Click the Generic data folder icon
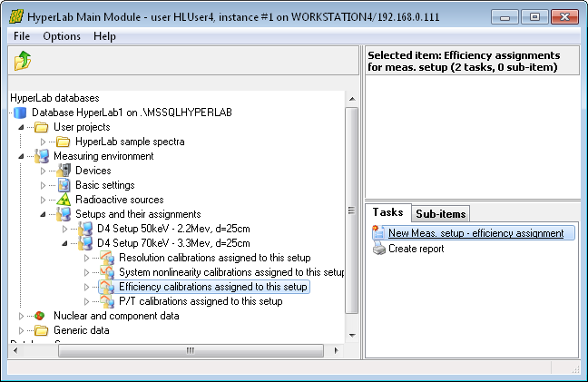Screen dimensions: 588x382 41,330
